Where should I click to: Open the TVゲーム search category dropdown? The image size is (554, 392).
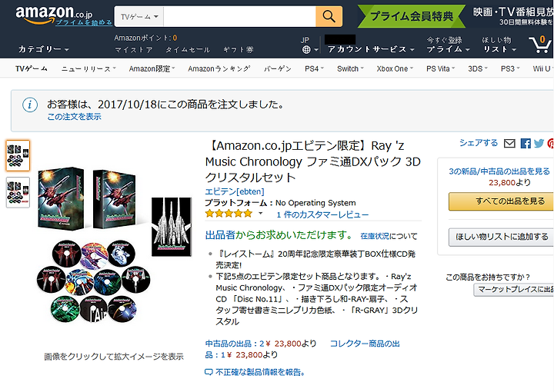139,17
